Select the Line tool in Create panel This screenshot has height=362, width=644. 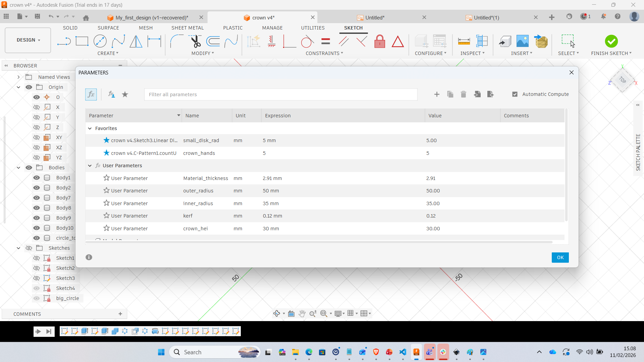63,41
